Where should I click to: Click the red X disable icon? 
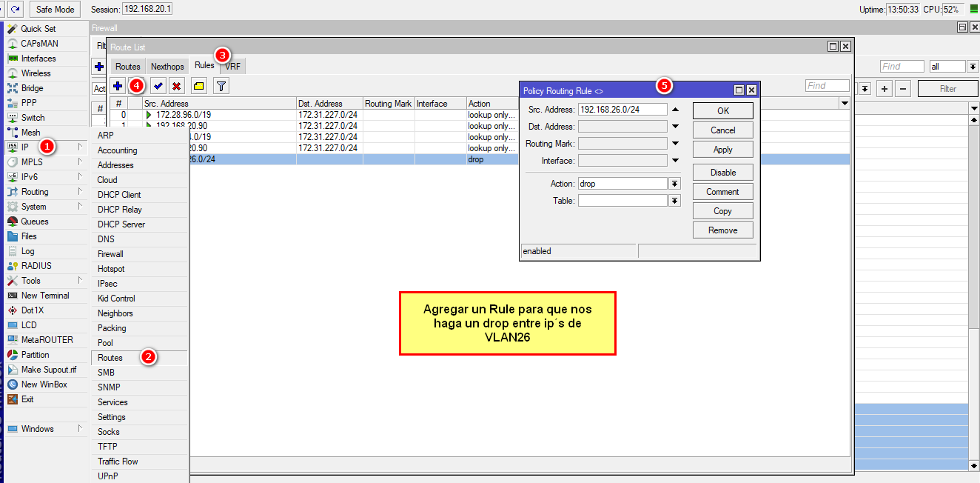[x=176, y=86]
